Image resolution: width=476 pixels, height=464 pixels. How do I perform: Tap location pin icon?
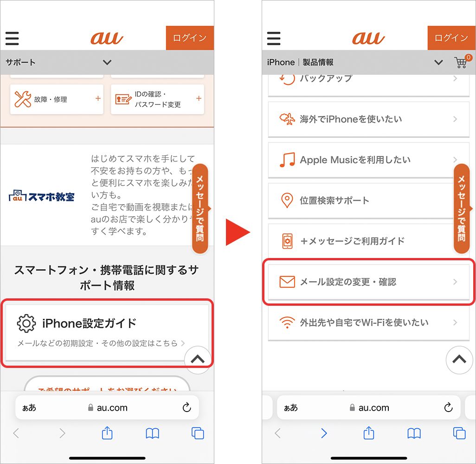pyautogui.click(x=287, y=200)
